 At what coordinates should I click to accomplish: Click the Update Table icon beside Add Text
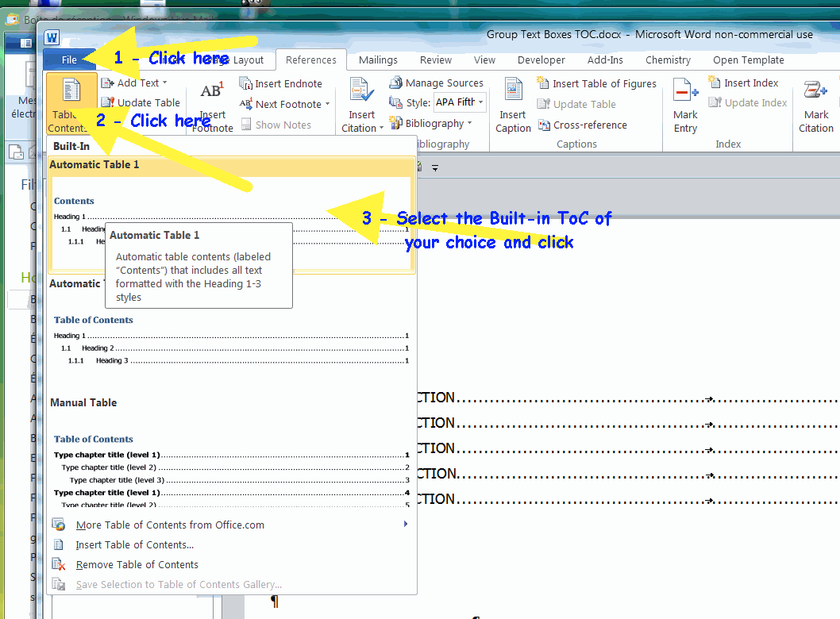[x=108, y=102]
